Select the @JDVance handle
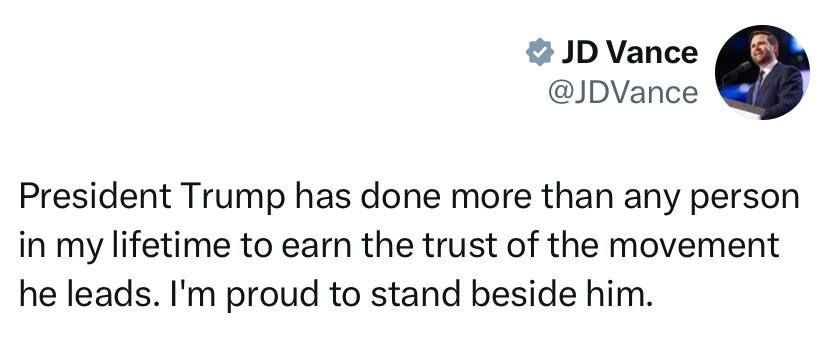 tap(623, 93)
